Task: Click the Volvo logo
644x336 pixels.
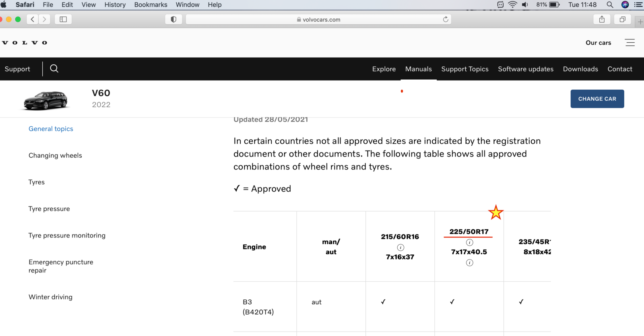Action: pos(25,43)
